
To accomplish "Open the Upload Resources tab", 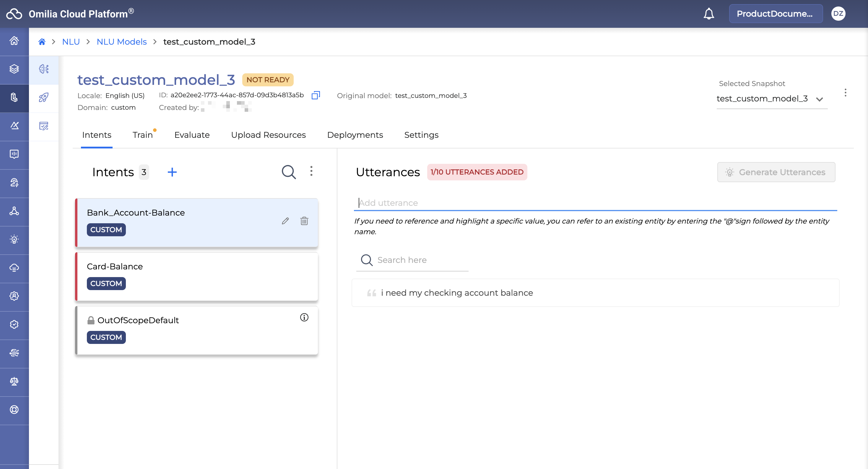I will 268,135.
